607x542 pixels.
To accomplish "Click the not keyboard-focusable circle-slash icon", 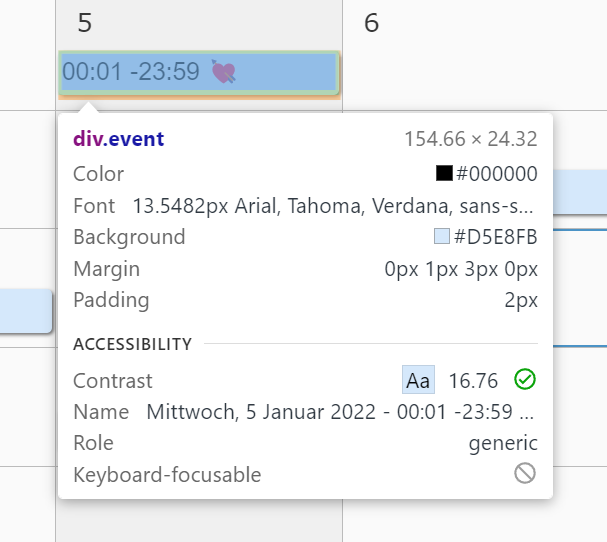I will [x=525, y=474].
